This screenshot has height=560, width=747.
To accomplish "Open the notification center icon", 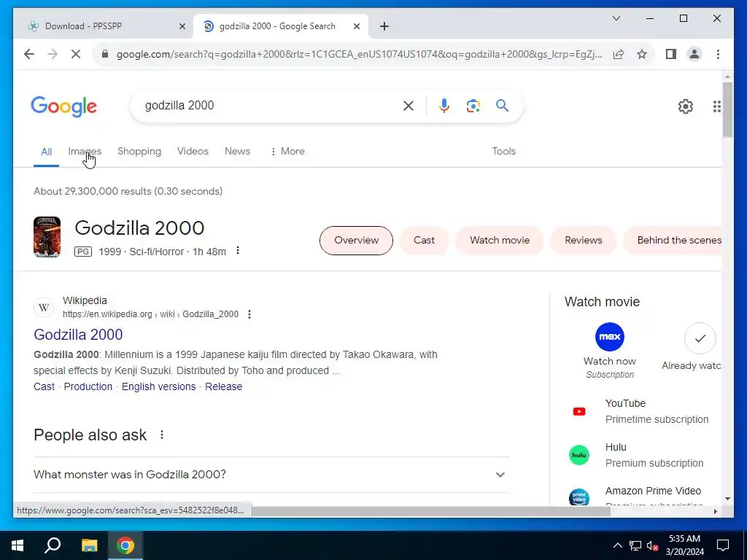I will [x=723, y=545].
